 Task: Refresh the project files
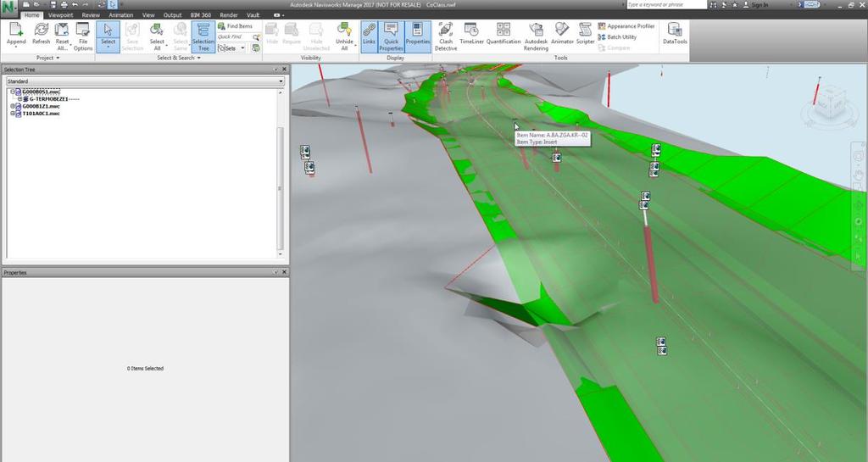pyautogui.click(x=41, y=34)
